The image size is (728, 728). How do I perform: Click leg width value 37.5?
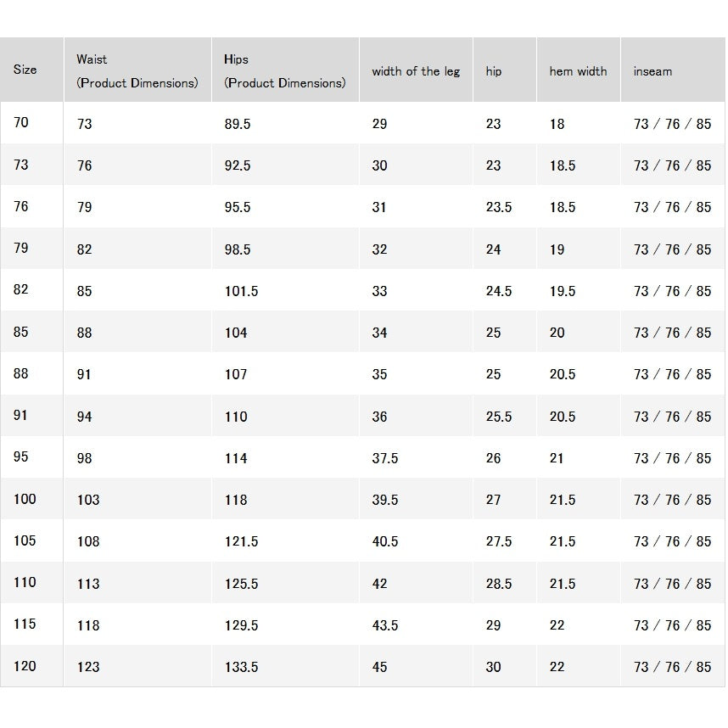(x=385, y=458)
